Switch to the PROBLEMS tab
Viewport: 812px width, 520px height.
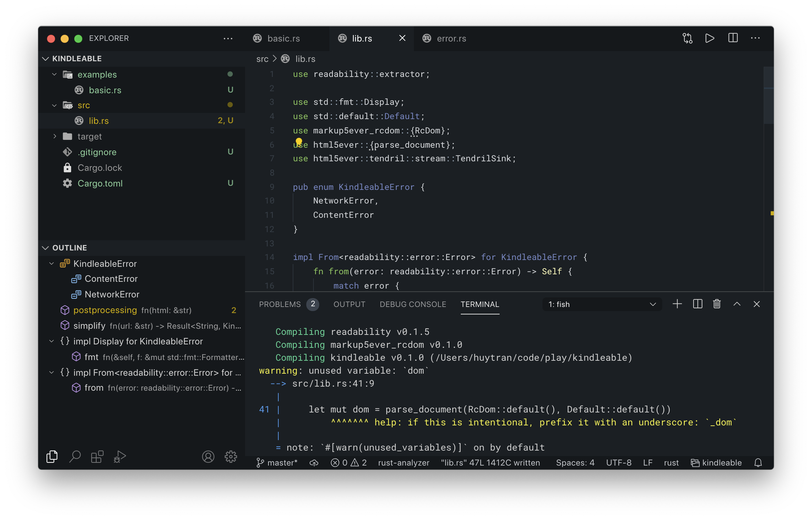pos(280,304)
